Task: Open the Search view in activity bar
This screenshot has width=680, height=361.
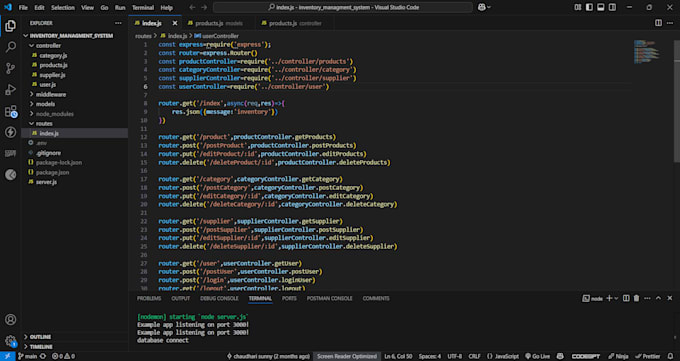Action: point(10,47)
